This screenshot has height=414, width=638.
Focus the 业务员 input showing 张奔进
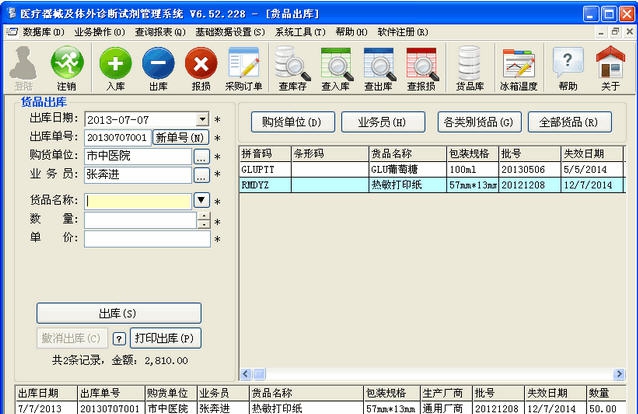click(138, 175)
